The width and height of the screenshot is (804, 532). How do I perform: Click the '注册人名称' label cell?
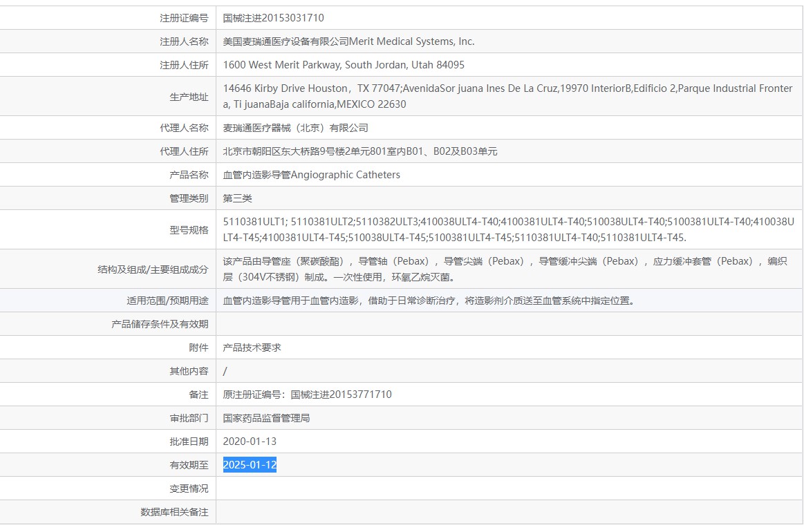tap(184, 41)
